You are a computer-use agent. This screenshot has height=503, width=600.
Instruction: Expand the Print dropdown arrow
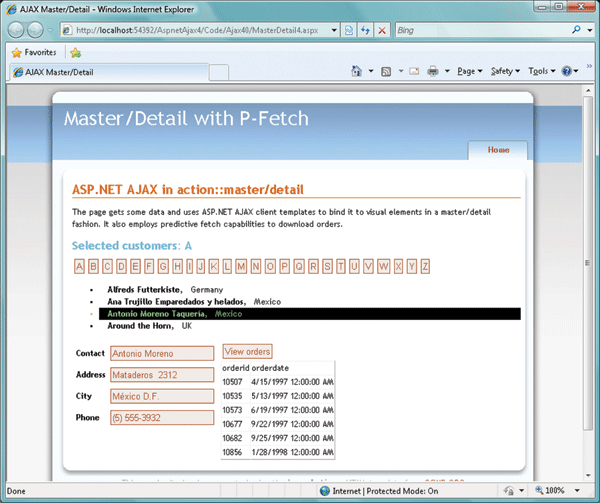[447, 71]
